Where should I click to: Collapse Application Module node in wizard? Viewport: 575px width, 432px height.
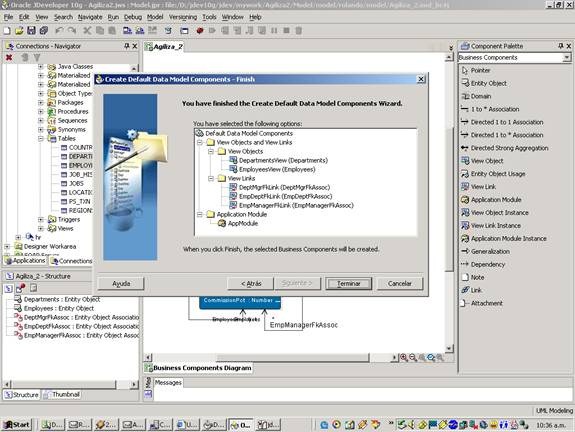tap(200, 215)
